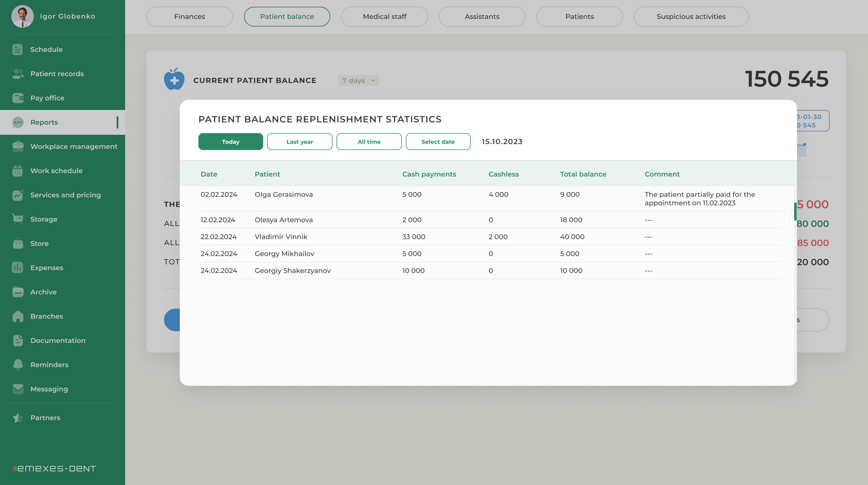This screenshot has height=485, width=868.
Task: Switch to the Finances tab
Action: pos(189,17)
